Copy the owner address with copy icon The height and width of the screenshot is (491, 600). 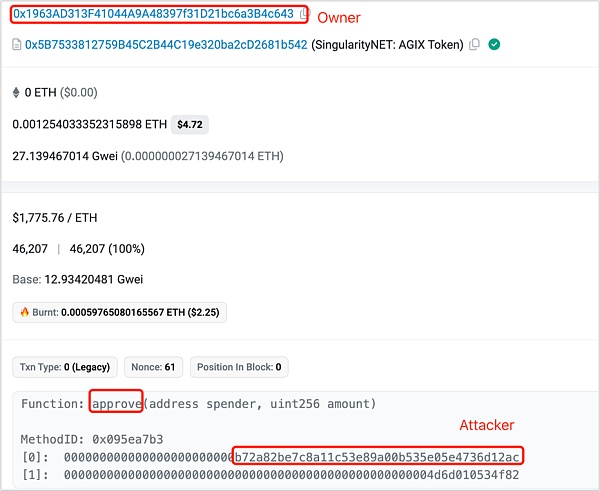click(303, 14)
